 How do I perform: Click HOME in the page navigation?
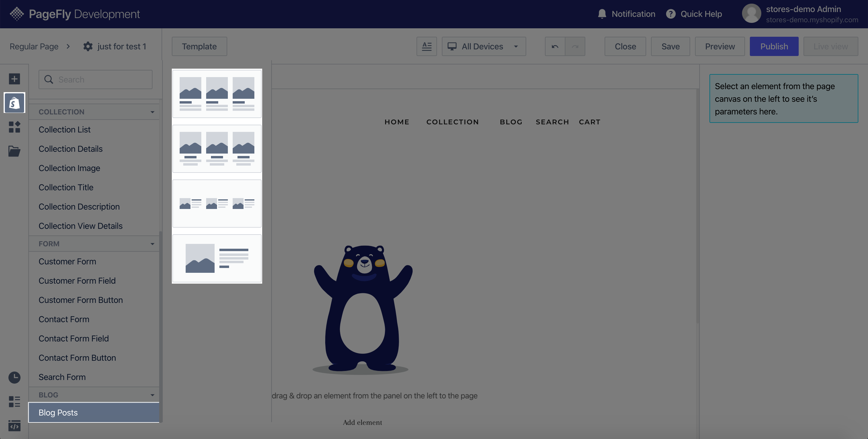[x=397, y=122]
